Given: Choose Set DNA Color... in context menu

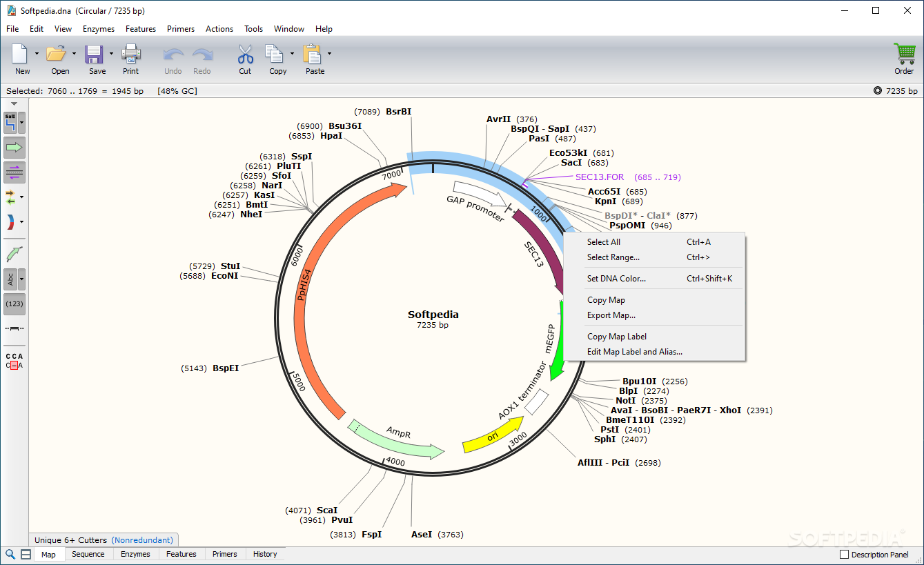Looking at the screenshot, I should point(654,279).
